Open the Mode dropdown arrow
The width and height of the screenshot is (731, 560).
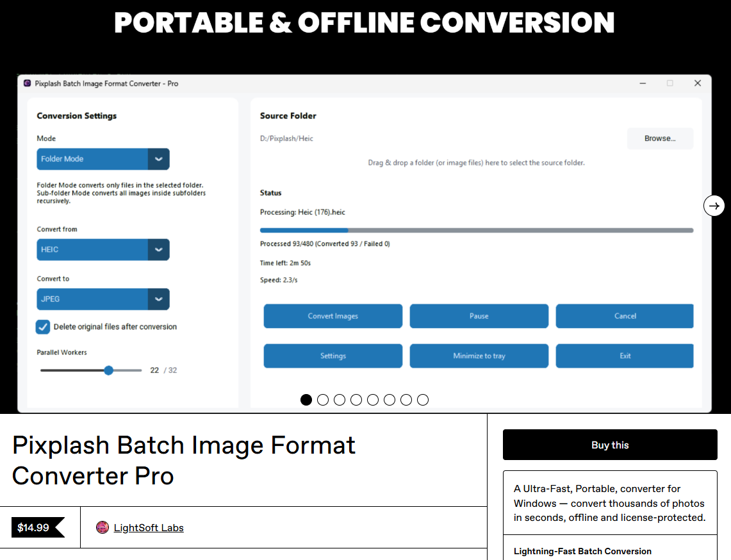click(x=158, y=159)
